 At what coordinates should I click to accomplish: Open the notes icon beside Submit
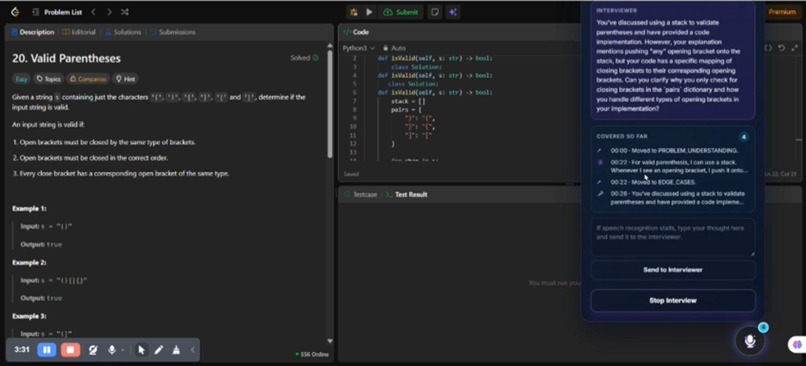[435, 12]
